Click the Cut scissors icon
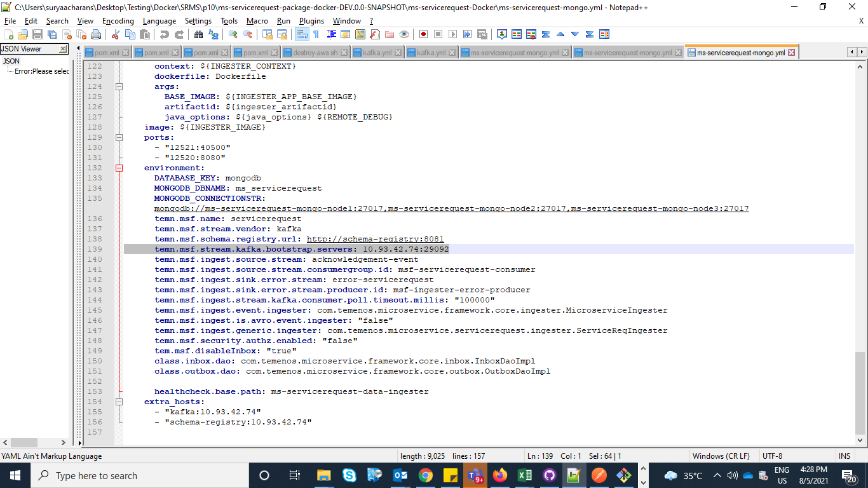 pos(115,34)
